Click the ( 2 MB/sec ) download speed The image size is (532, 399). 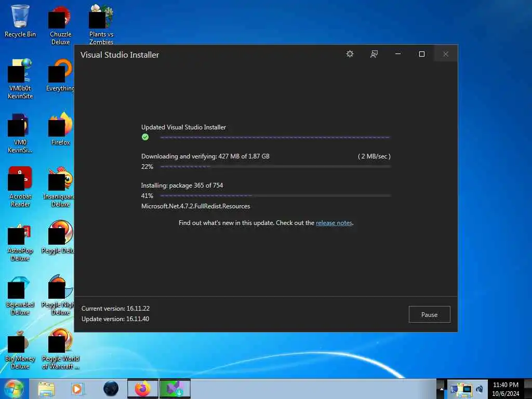click(374, 156)
